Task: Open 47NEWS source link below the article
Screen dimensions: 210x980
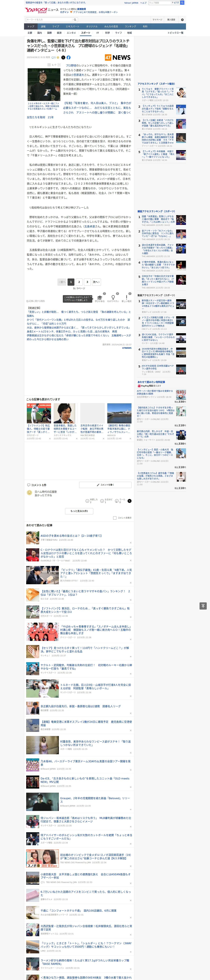Action: (127, 348)
